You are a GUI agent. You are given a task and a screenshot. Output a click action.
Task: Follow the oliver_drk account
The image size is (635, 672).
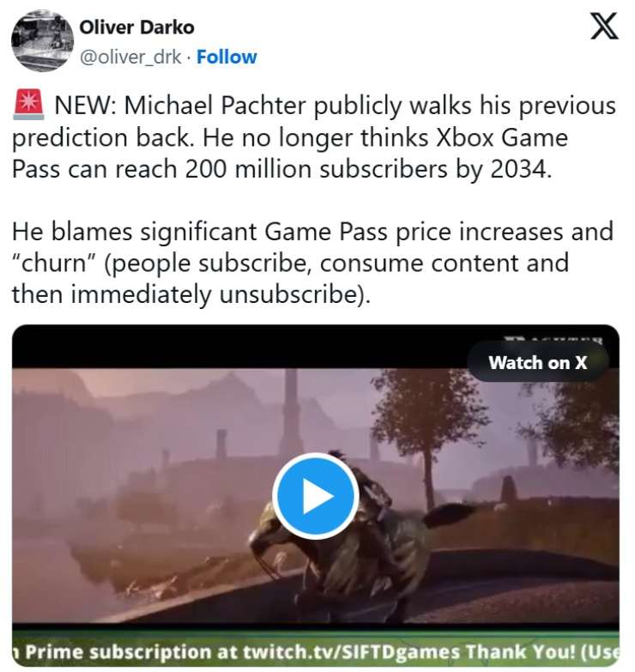click(x=227, y=57)
